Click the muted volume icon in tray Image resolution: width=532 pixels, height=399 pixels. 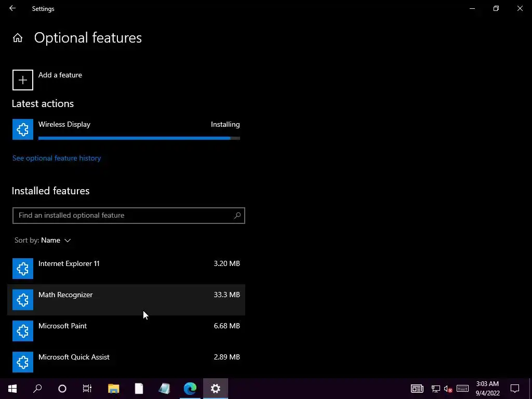(x=448, y=389)
